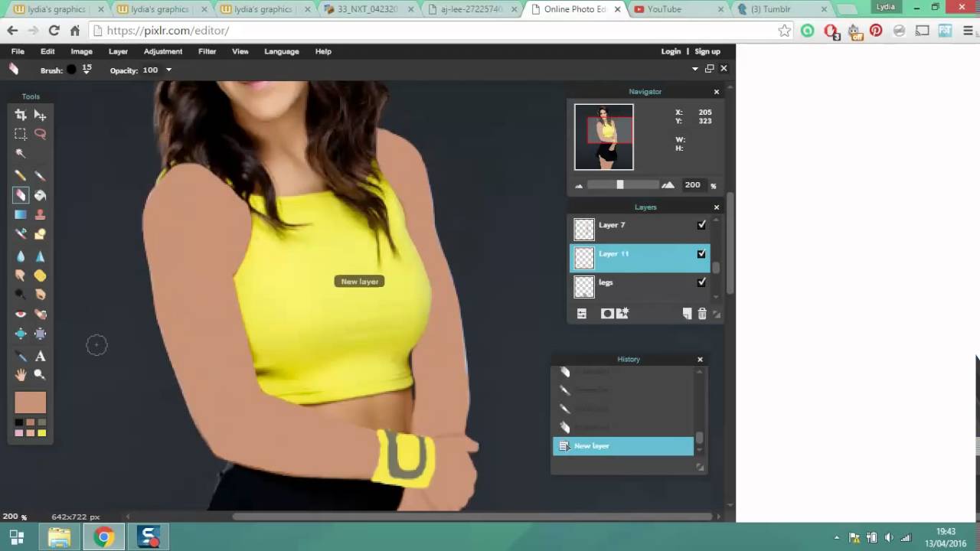This screenshot has height=551, width=980.
Task: Open the Brush size picker dropdown
Action: [87, 70]
